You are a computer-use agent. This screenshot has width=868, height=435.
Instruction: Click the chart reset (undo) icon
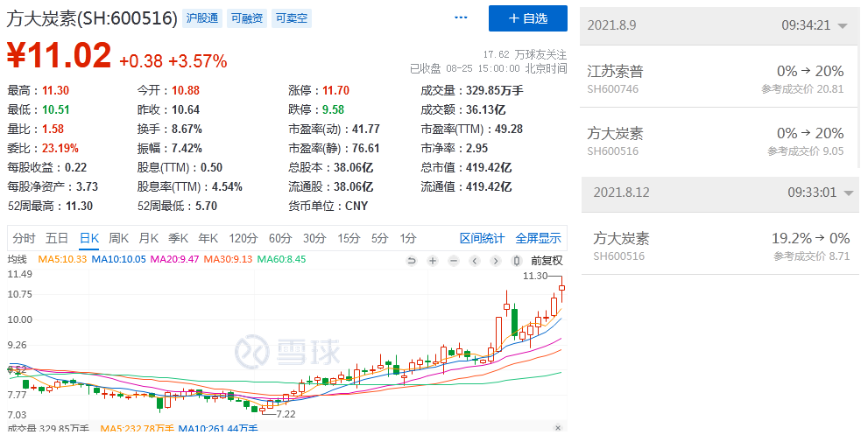[412, 261]
